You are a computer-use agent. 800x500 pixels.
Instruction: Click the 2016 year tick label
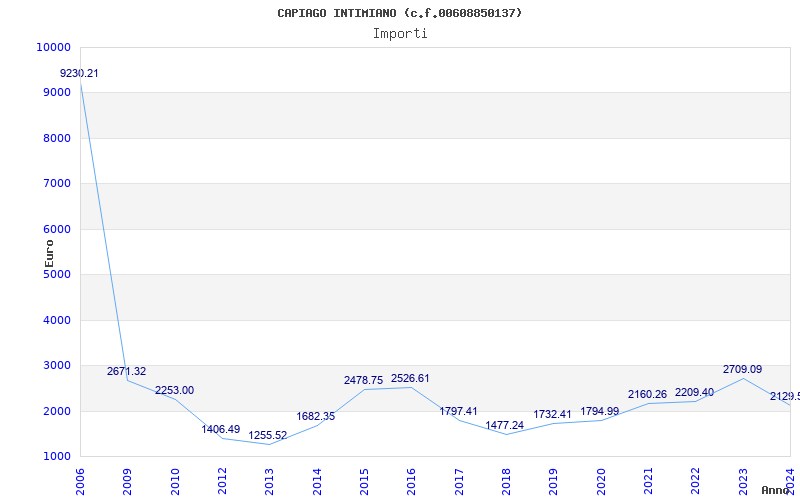coord(411,481)
